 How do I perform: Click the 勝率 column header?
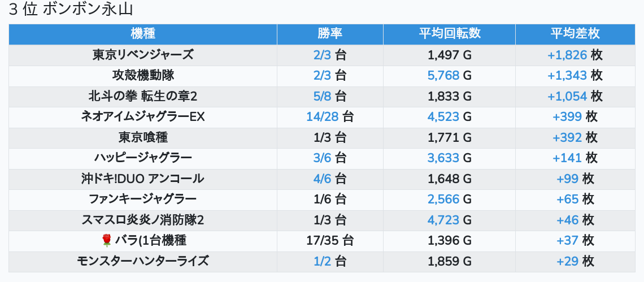coord(330,34)
